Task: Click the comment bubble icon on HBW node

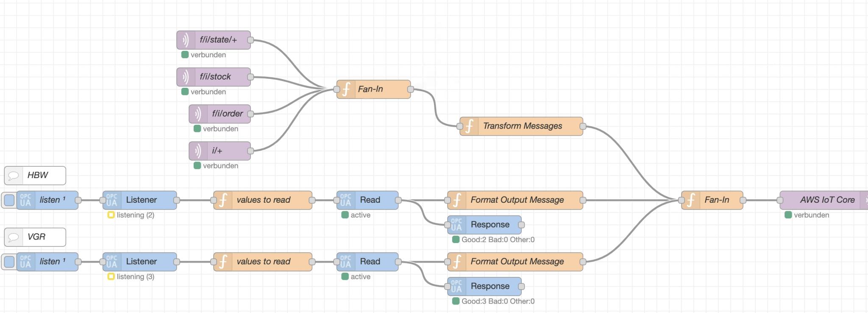Action: click(14, 176)
